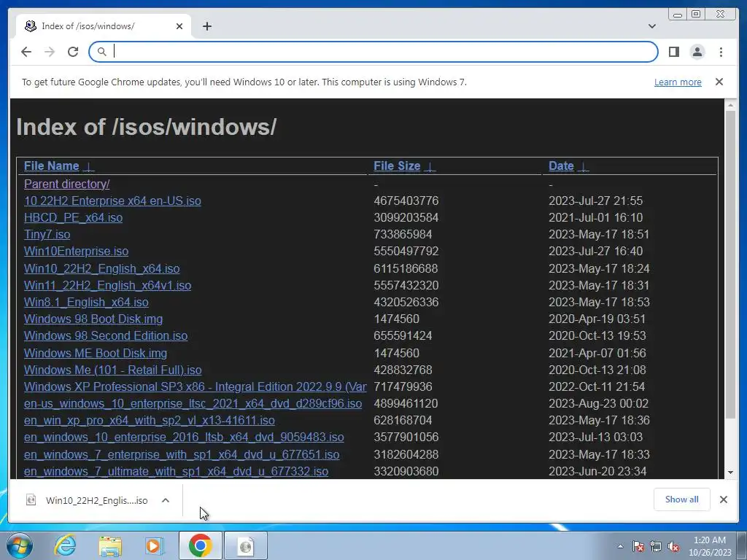Show all downloads
Viewport: 747px width, 560px height.
[x=682, y=499]
